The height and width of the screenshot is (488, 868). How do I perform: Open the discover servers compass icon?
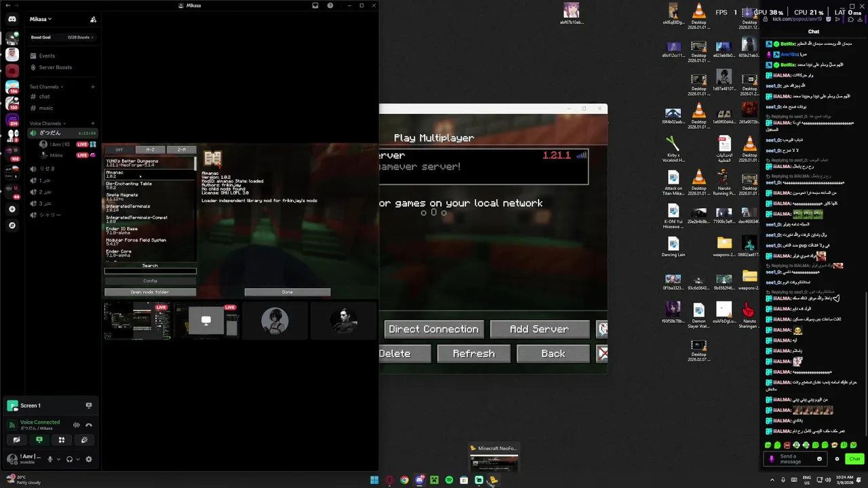12,226
